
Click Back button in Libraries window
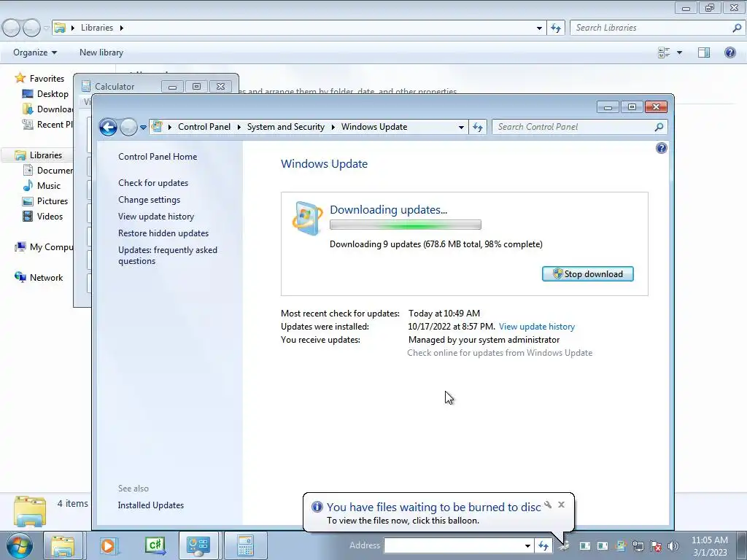pos(10,28)
